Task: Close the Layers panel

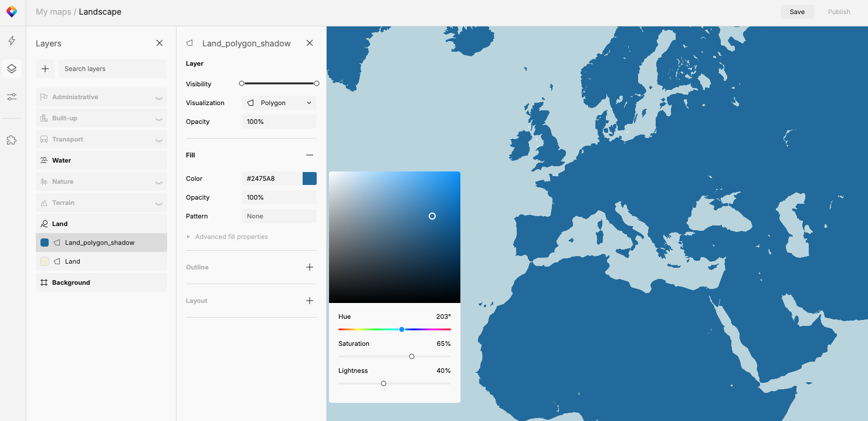Action: tap(160, 43)
